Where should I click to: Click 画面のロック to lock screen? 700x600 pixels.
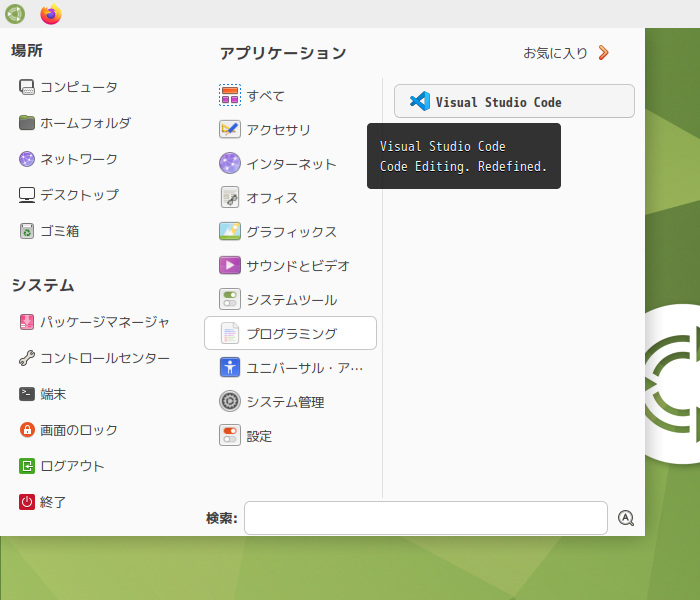click(x=68, y=430)
